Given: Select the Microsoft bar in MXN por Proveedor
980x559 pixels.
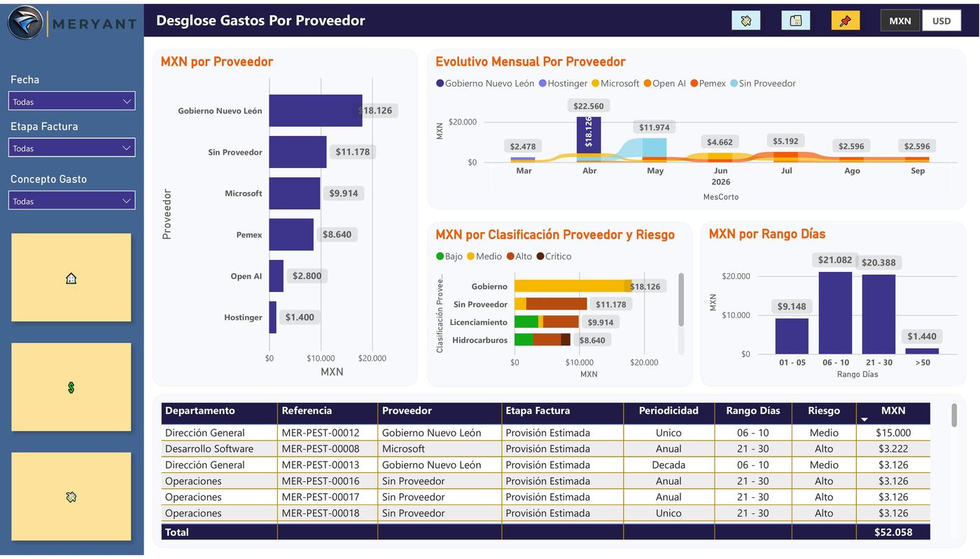Looking at the screenshot, I should point(295,193).
